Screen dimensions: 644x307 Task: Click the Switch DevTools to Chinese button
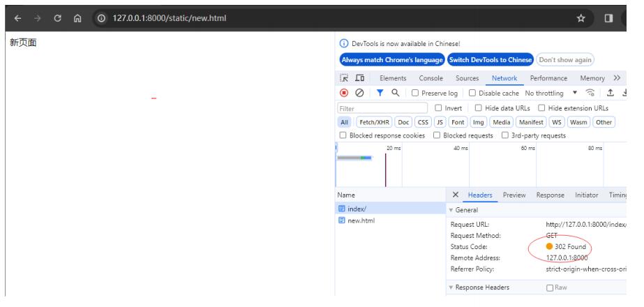(x=490, y=59)
